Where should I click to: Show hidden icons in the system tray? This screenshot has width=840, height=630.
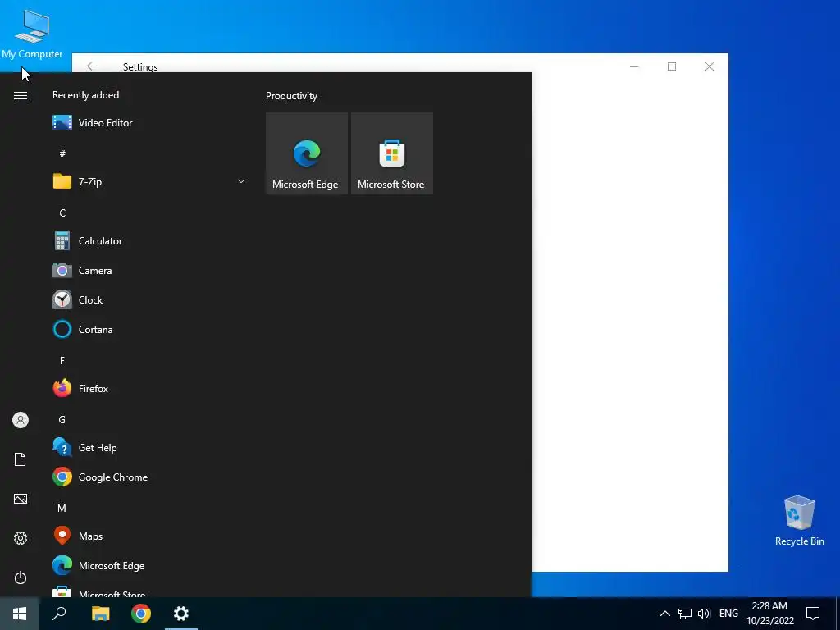coord(664,614)
